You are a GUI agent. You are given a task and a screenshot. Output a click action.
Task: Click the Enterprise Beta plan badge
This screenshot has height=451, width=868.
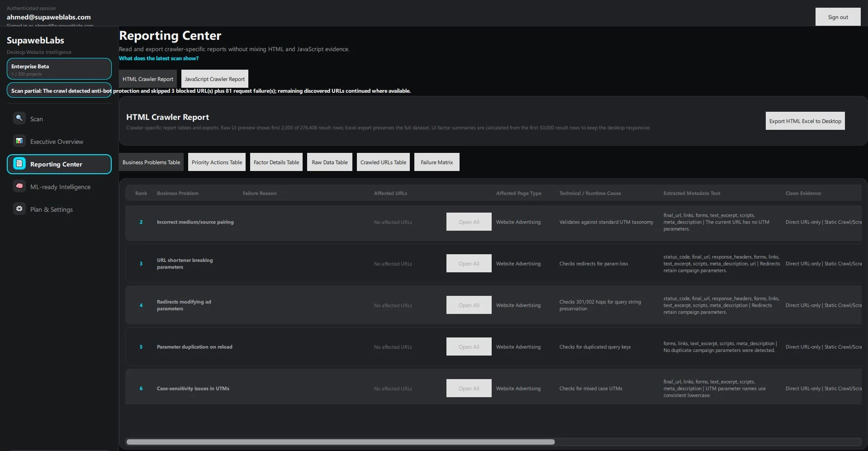[x=59, y=69]
